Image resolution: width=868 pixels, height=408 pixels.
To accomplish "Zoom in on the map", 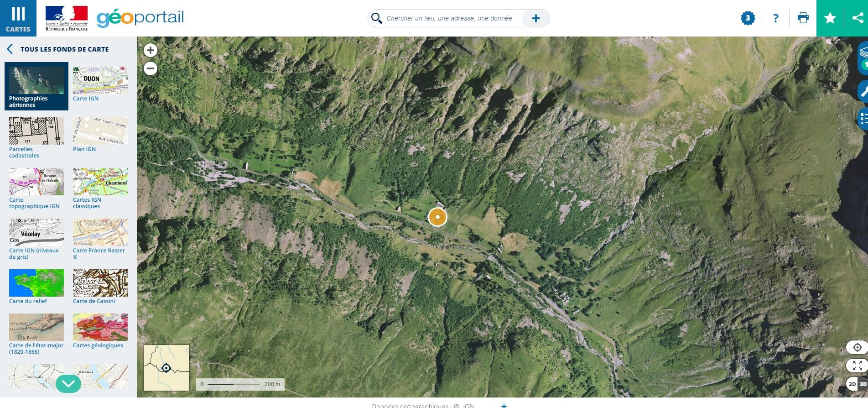I will 151,50.
